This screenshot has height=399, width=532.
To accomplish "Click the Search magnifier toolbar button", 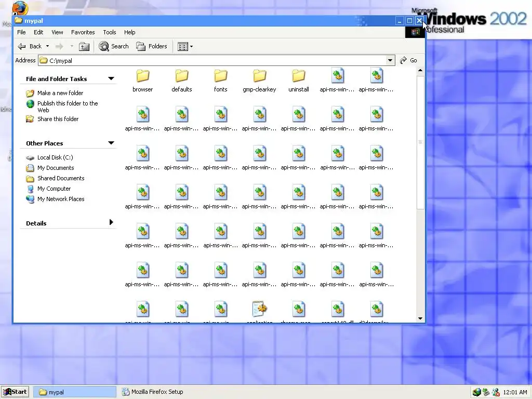I will [114, 46].
